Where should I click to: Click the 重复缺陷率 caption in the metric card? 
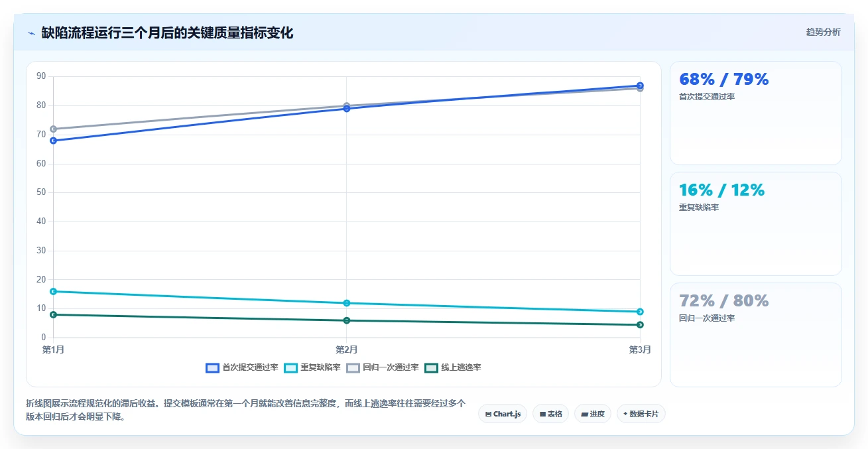(699, 208)
